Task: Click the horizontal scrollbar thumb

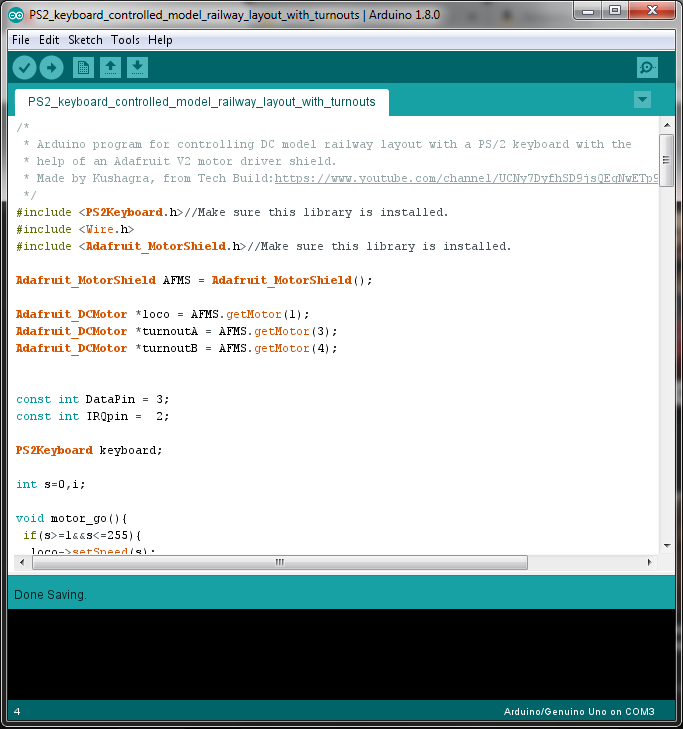Action: tap(280, 562)
